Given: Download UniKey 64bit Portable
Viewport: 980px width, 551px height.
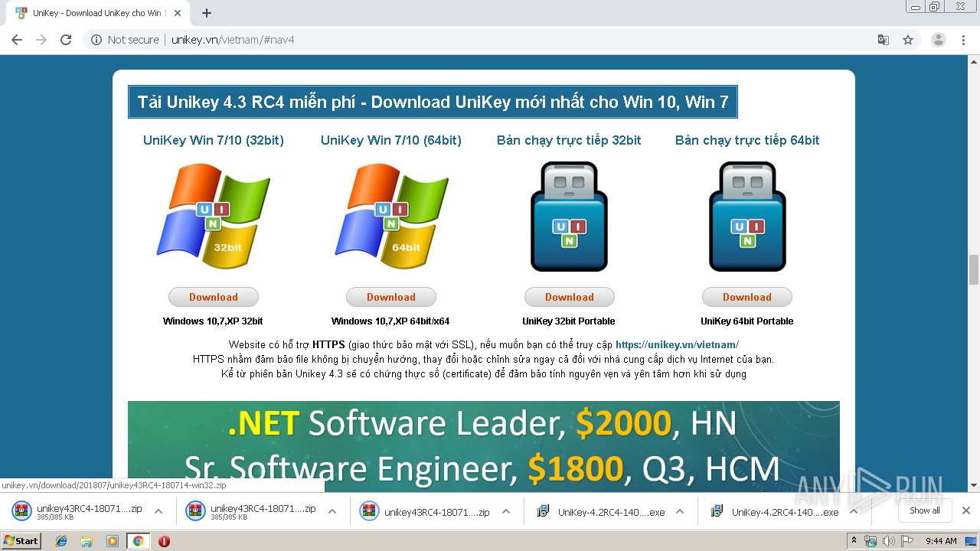Looking at the screenshot, I should (x=747, y=297).
